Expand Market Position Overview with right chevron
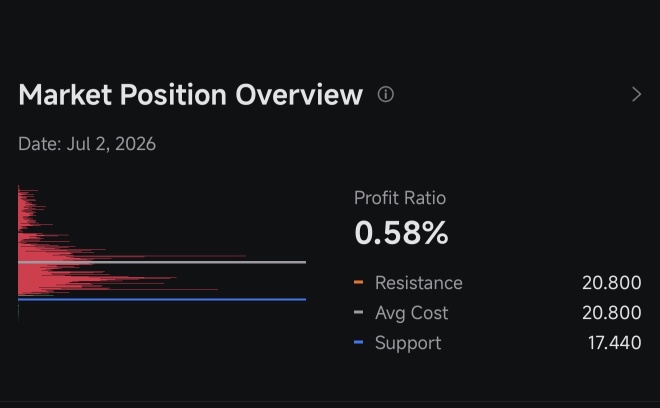The height and width of the screenshot is (408, 660). (636, 94)
